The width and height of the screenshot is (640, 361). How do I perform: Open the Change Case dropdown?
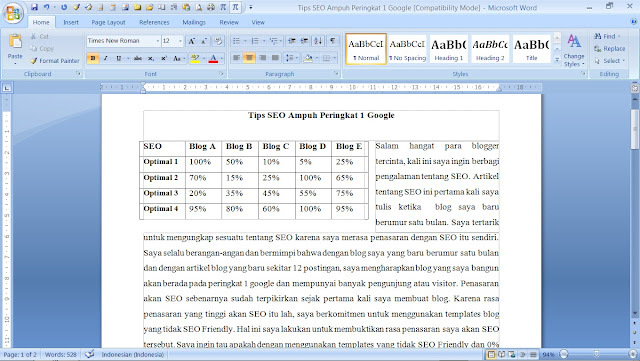[x=178, y=58]
